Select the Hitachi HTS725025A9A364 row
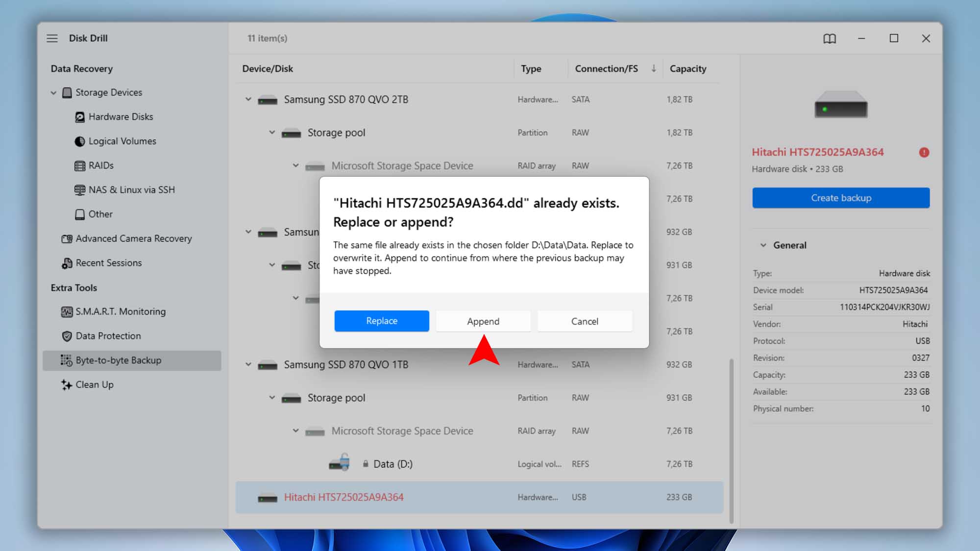Screen dimensions: 980x551 479,498
